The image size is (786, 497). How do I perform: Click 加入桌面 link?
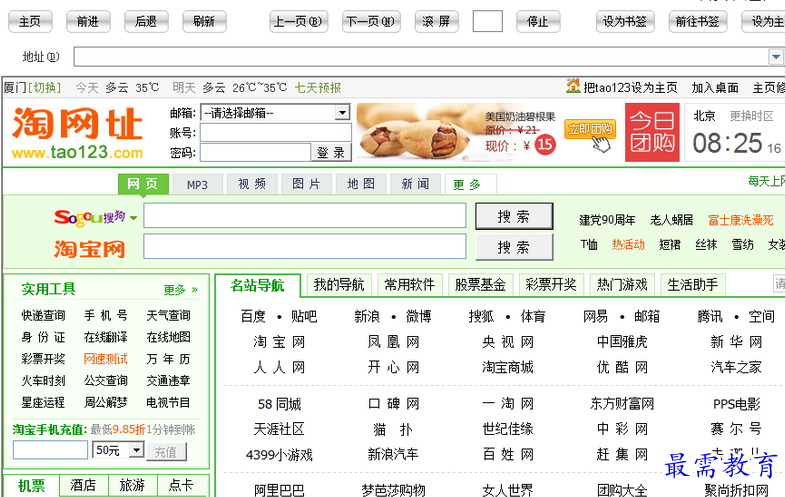[715, 88]
